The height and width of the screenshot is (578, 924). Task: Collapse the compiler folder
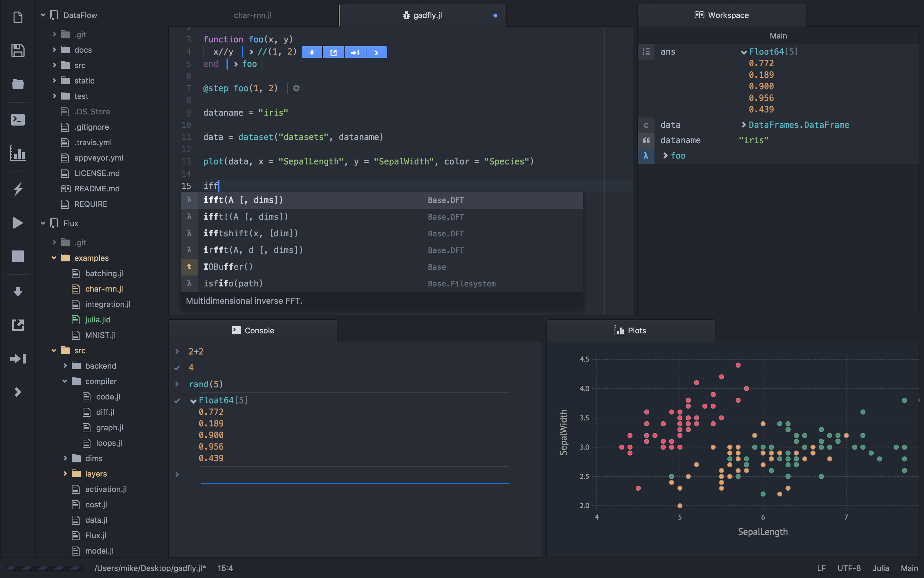pyautogui.click(x=65, y=381)
